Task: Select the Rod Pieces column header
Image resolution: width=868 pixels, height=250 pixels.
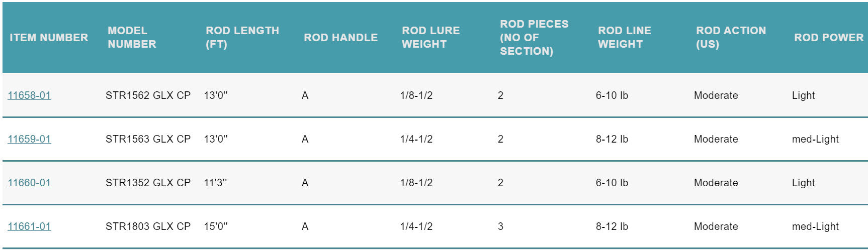Action: point(534,38)
